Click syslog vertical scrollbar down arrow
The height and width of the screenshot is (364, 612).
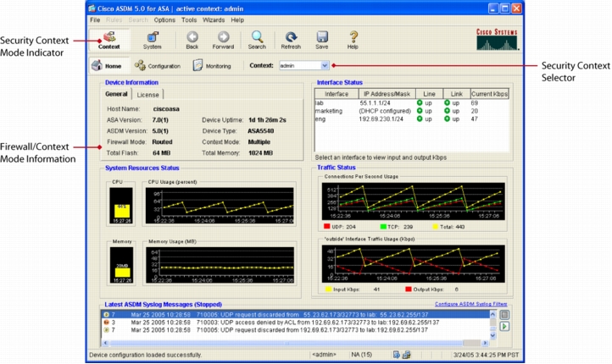coord(492,335)
